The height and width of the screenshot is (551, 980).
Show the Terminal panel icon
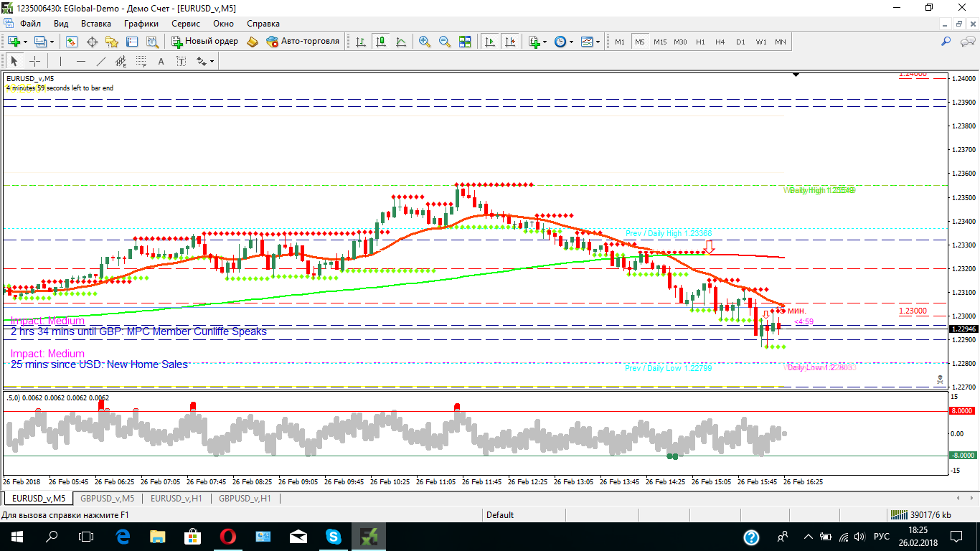[132, 42]
